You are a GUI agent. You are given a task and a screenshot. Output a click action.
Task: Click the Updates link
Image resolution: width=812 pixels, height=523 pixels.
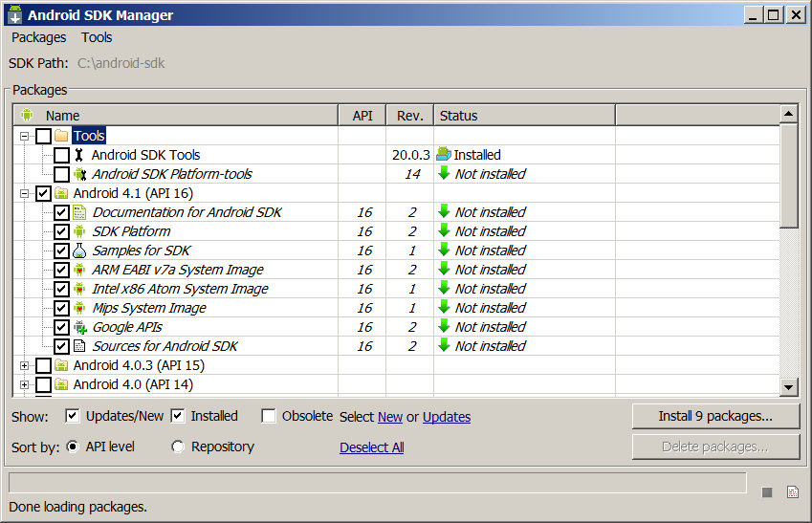pos(447,417)
